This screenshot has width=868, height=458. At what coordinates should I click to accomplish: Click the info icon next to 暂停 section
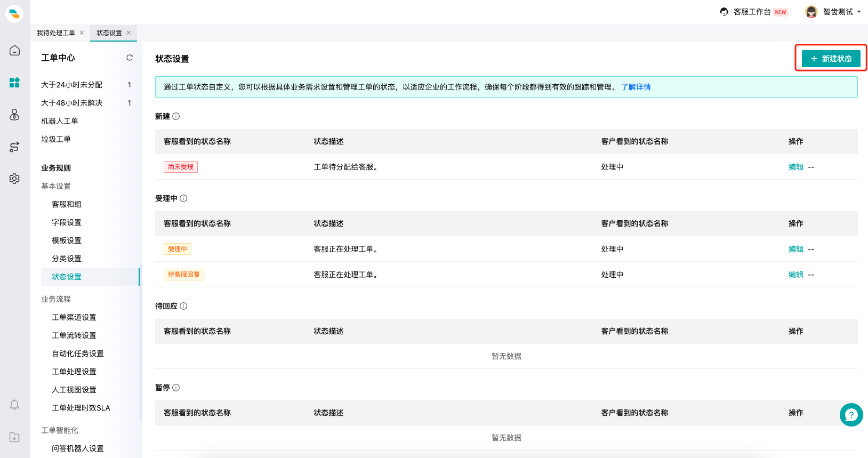pos(176,388)
